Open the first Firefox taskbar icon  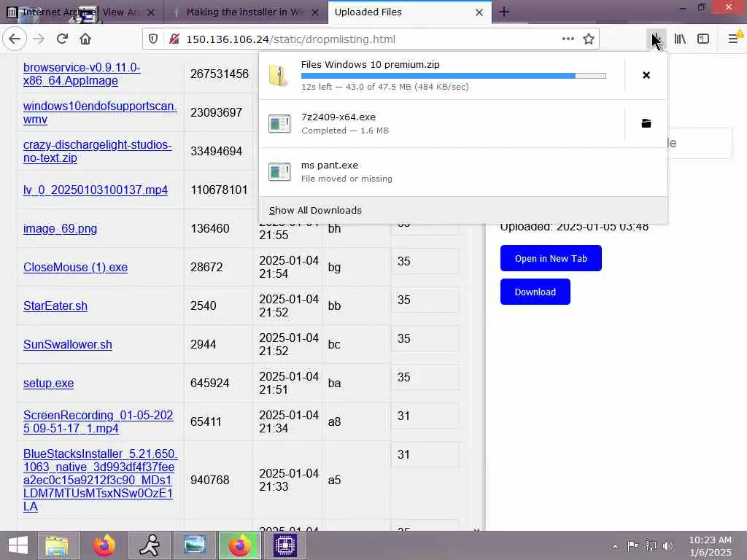[104, 545]
